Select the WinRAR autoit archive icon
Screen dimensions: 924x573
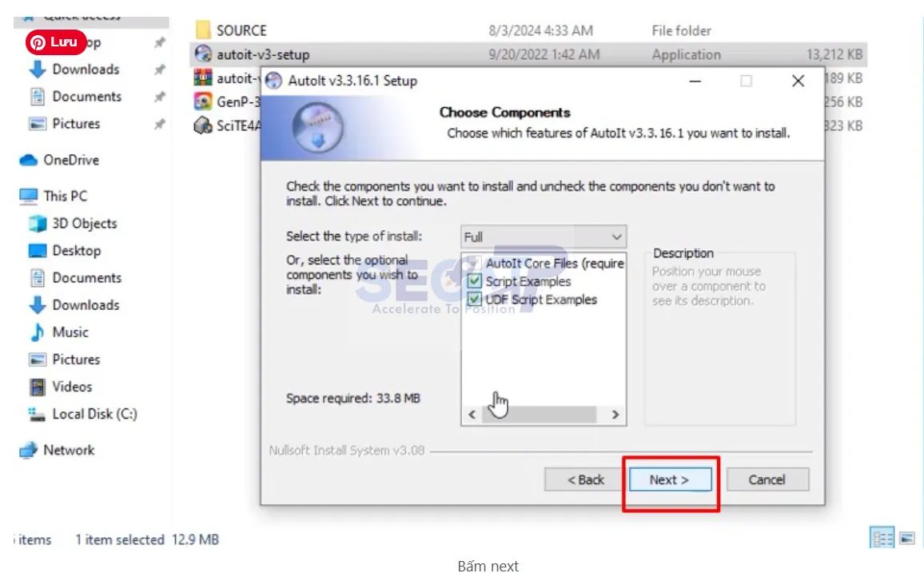203,78
